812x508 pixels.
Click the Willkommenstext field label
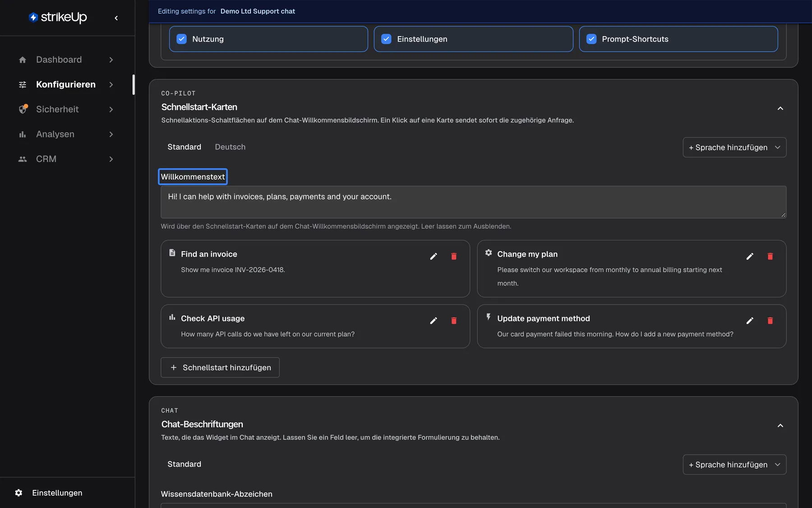[x=193, y=177]
